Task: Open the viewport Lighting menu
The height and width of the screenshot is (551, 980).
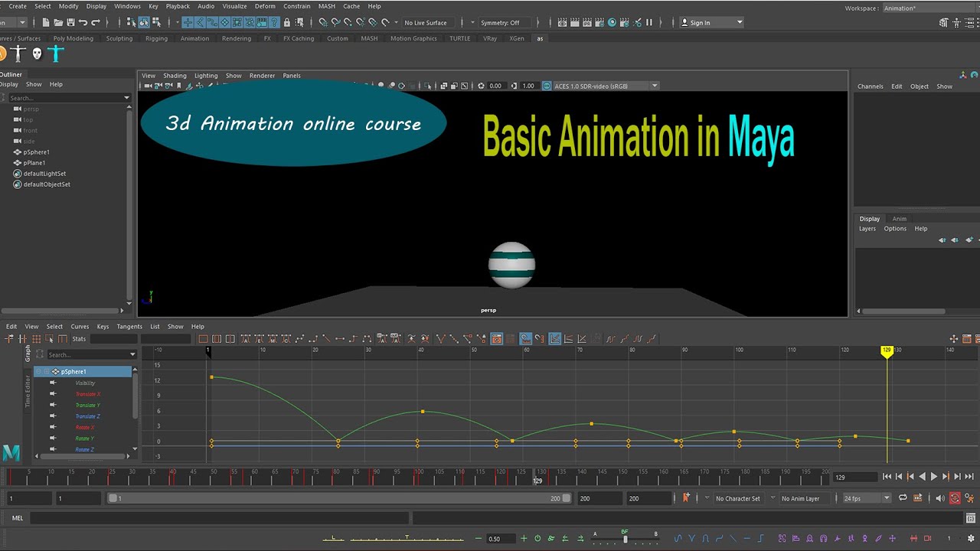Action: (206, 76)
